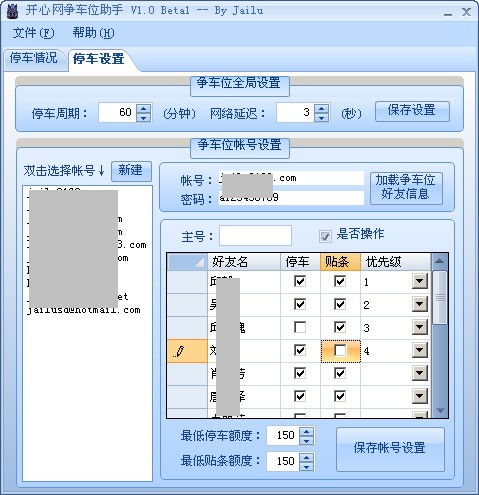Open priority dropdown for the row showing 1
Viewport: 479px width, 495px height.
[x=420, y=282]
